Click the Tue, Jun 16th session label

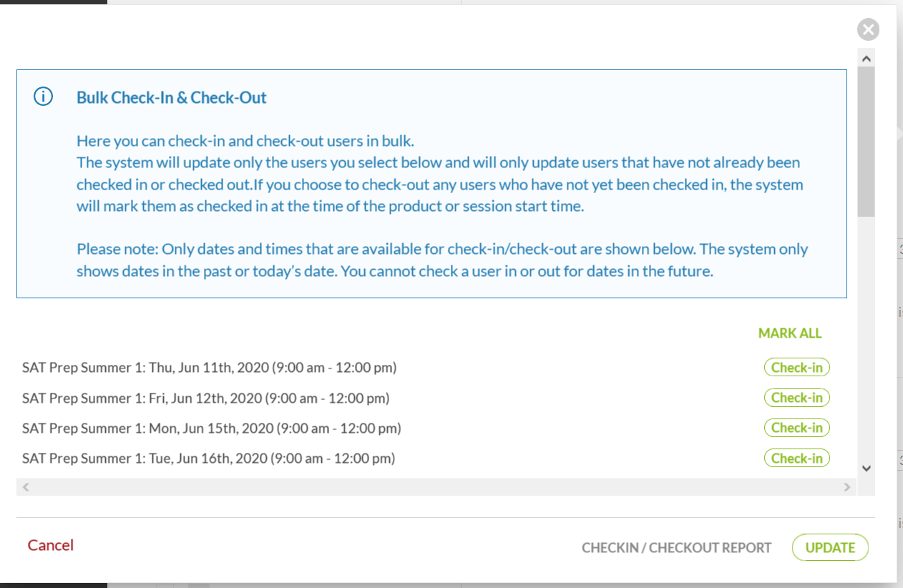208,458
